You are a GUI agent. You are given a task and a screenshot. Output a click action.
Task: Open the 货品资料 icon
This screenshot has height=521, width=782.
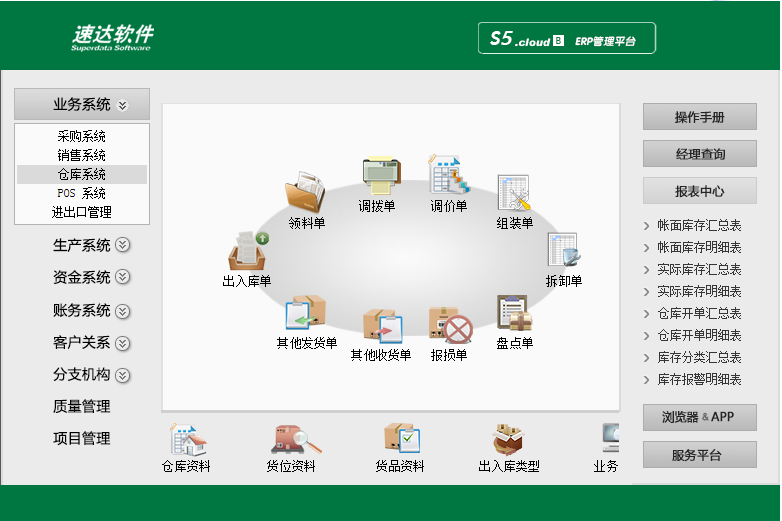402,438
